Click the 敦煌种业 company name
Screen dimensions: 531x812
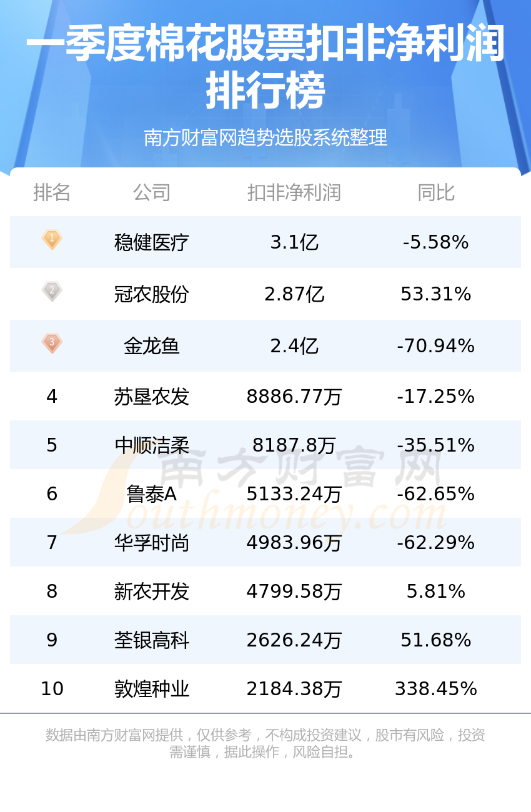pos(152,689)
